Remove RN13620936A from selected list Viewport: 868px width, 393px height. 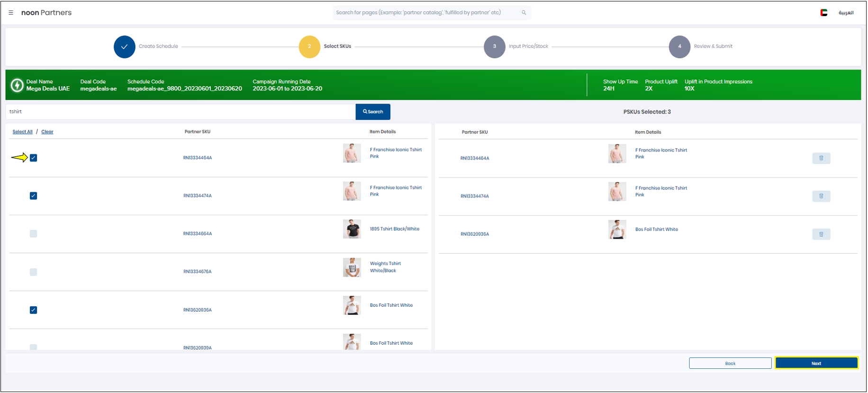(x=821, y=234)
